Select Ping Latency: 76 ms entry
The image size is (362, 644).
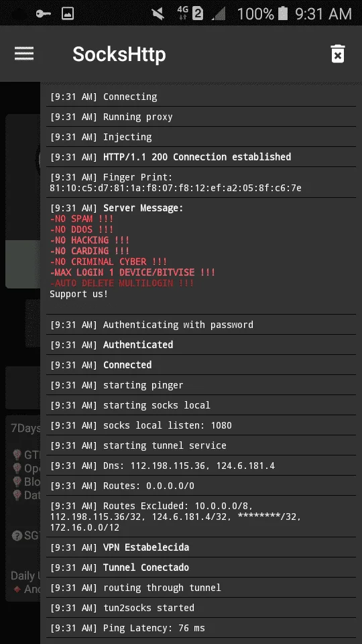[x=200, y=628]
